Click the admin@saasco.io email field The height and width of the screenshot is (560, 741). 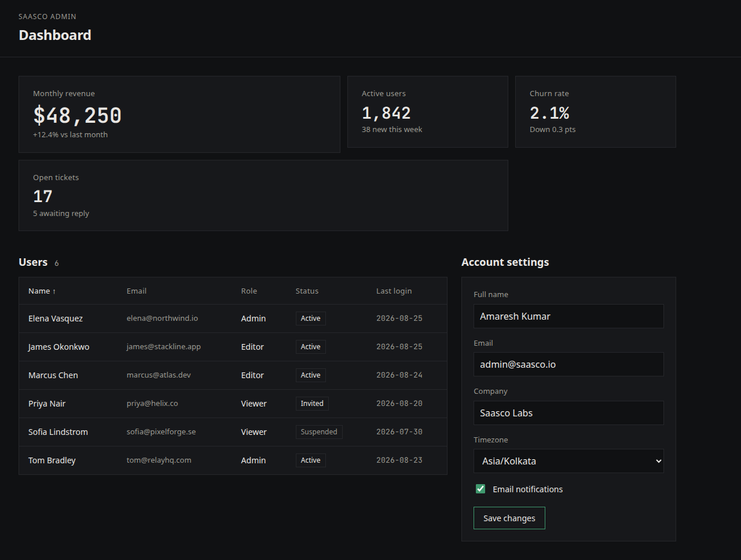(x=568, y=364)
